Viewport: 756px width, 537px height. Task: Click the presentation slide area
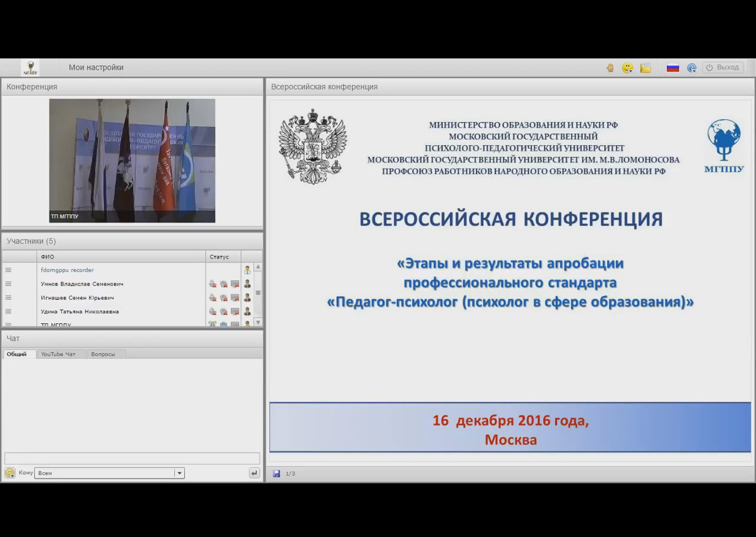point(510,280)
